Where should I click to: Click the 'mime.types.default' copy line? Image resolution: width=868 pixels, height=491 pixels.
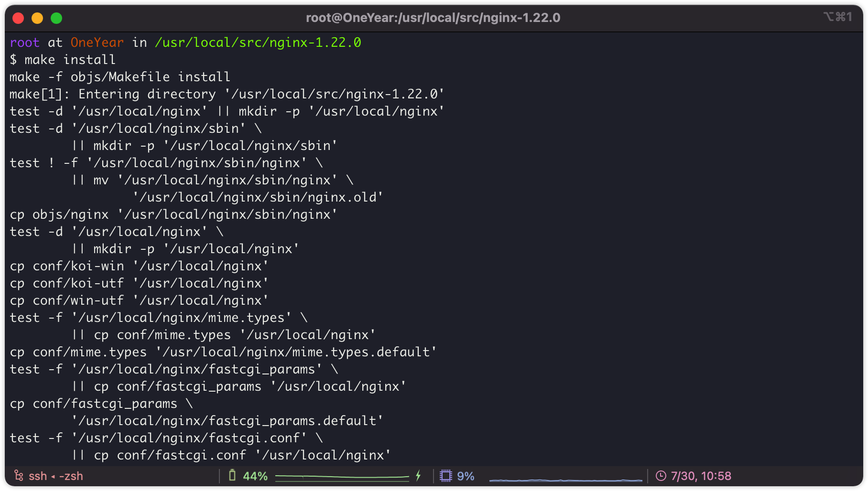click(x=223, y=352)
